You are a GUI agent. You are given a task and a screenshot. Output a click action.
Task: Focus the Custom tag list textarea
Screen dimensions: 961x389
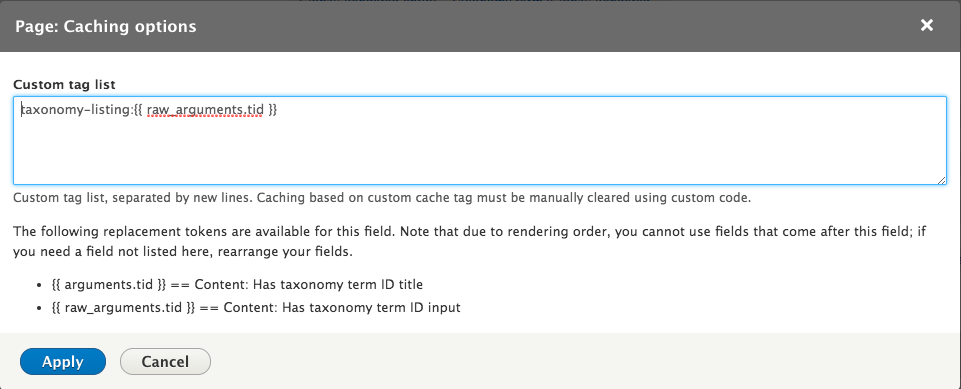[480, 140]
